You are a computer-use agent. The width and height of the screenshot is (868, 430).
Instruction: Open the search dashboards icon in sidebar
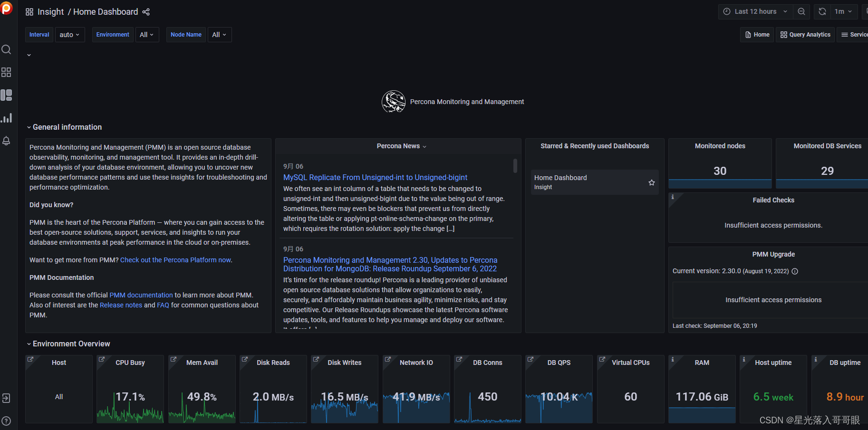[x=6, y=49]
